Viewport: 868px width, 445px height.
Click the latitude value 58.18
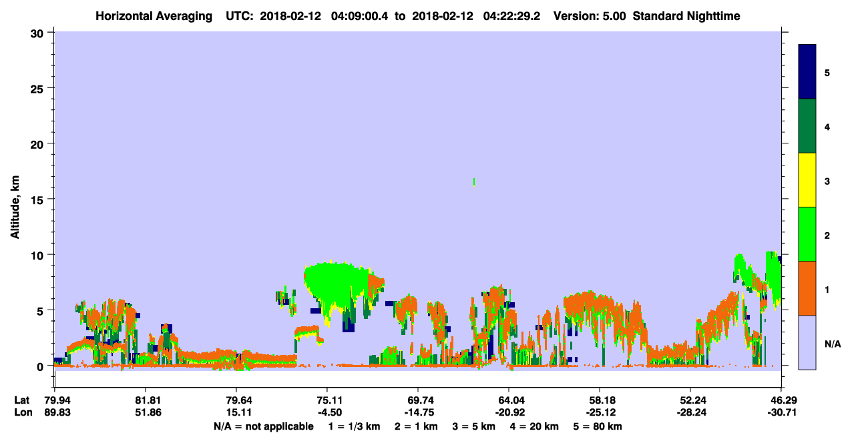600,400
